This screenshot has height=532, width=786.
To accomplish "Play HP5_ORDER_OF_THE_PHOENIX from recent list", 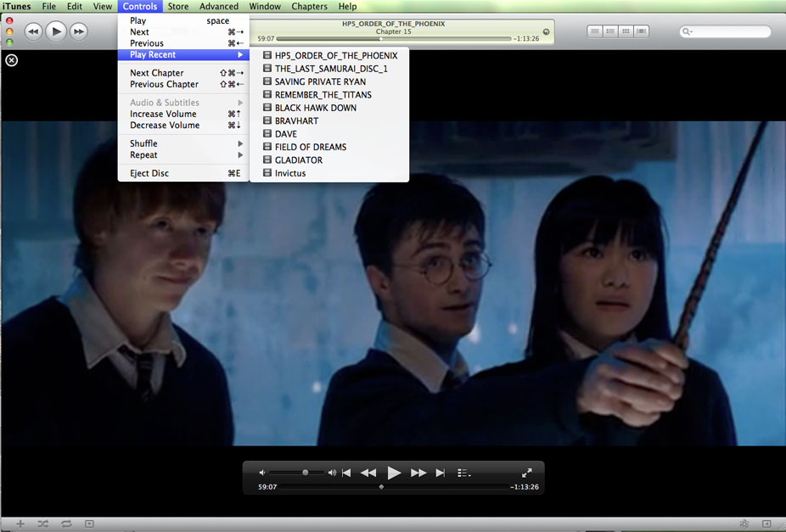I will [329, 56].
